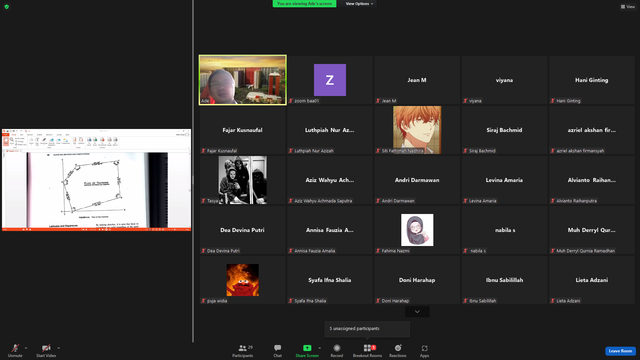This screenshot has height=360, width=640.
Task: Select the Fajar Kusnaufal participant tile
Action: point(243,130)
